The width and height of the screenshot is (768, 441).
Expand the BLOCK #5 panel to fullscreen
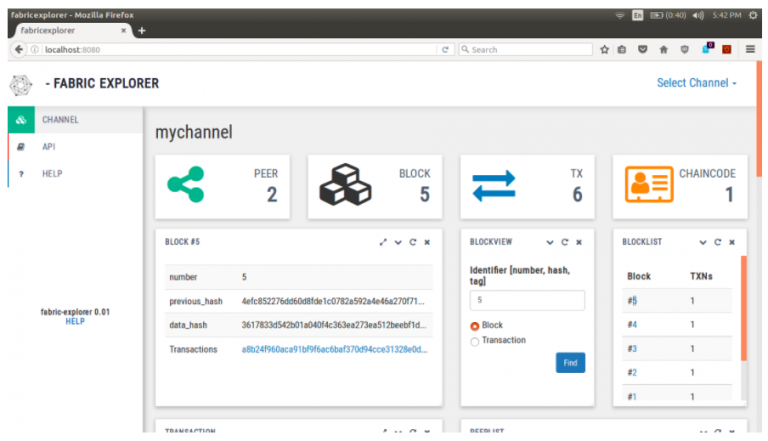pyautogui.click(x=383, y=242)
